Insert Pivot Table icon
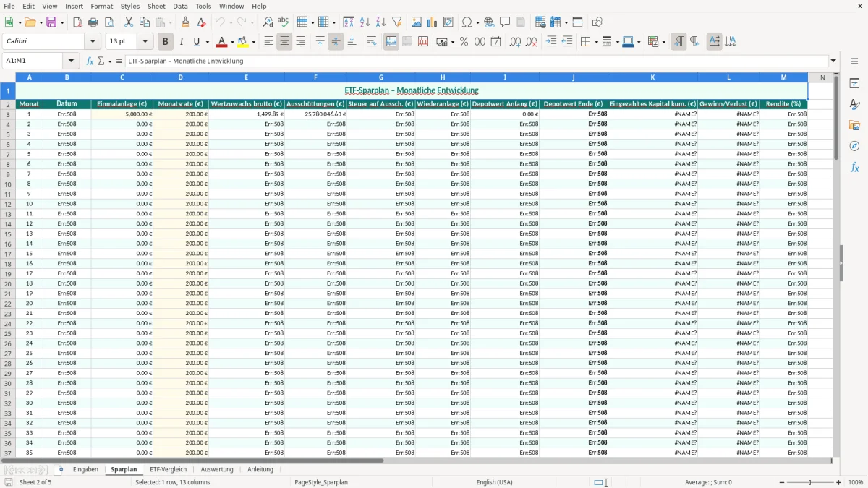The width and height of the screenshot is (868, 488). (x=448, y=22)
